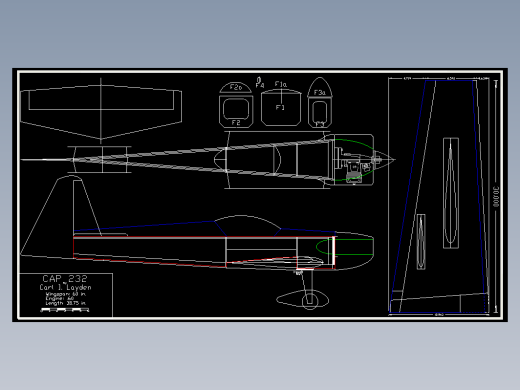Click the "F3a" former label
520x390 pixels.
[x=319, y=93]
